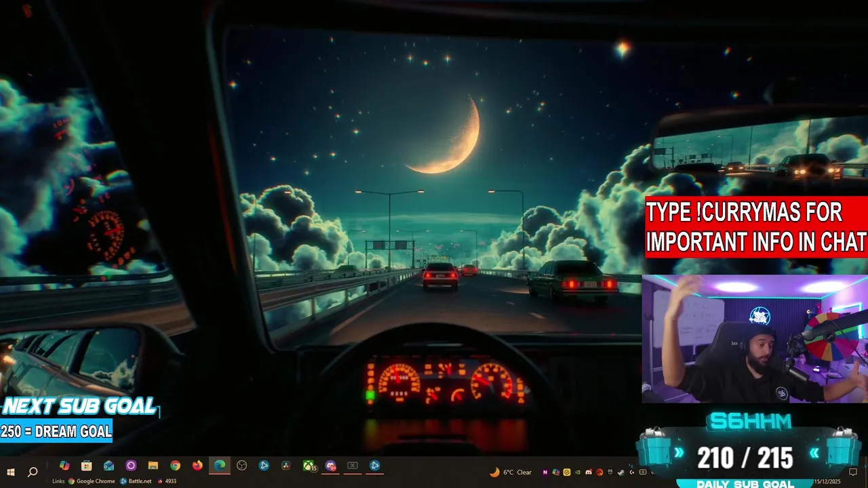Click the streamer webcam feed

[755, 338]
